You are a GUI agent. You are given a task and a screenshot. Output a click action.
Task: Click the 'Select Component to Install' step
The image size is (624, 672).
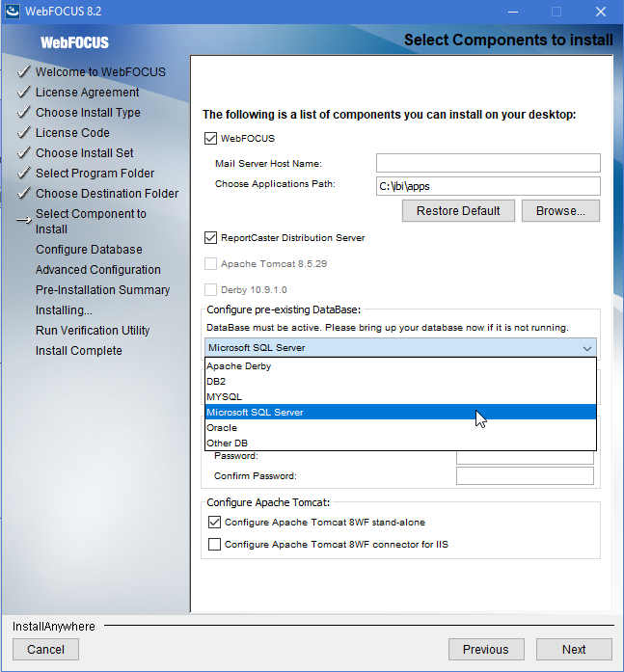91,221
